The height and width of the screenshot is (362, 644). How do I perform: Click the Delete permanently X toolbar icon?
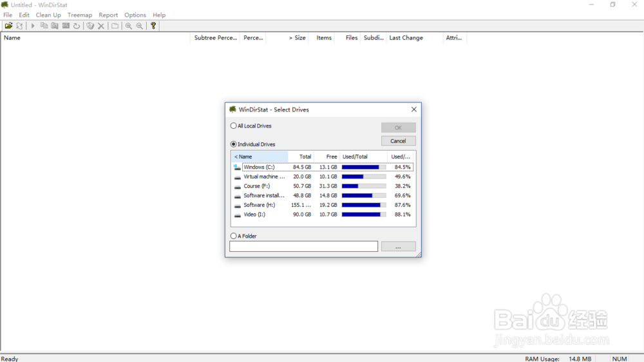[x=101, y=26]
